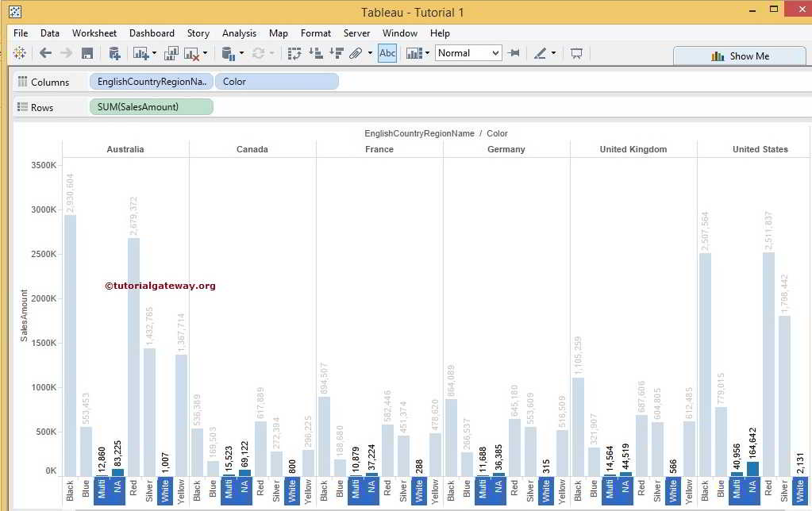This screenshot has width=812, height=511.
Task: Select the SUM(SalesAmount) pill in Rows
Action: click(151, 106)
